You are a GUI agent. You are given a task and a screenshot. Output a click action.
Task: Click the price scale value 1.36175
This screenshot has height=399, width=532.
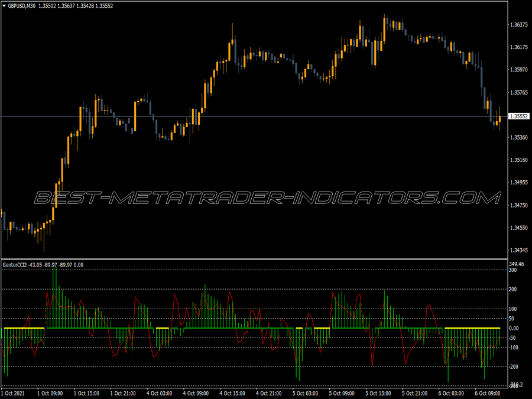519,47
